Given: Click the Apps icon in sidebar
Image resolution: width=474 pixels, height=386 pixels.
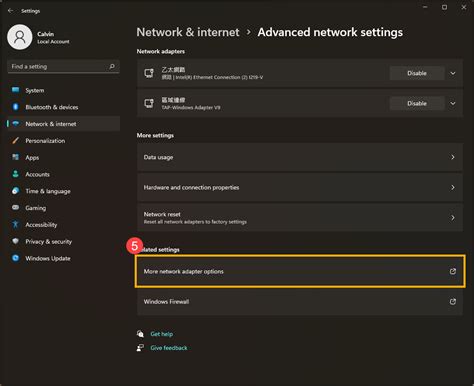Looking at the screenshot, I should pos(15,157).
